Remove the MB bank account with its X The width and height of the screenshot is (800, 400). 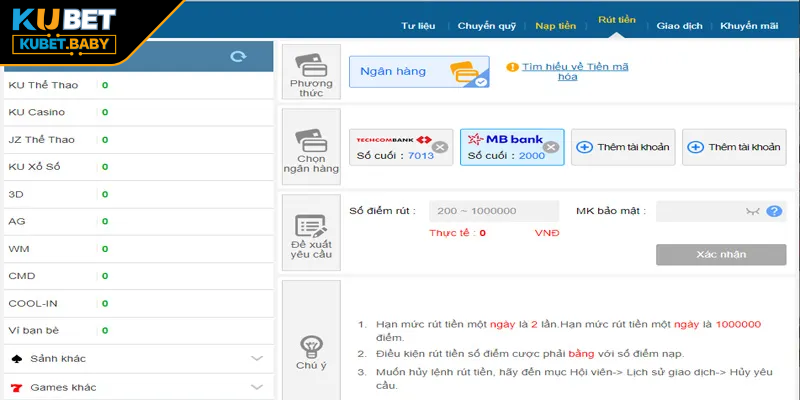[551, 147]
